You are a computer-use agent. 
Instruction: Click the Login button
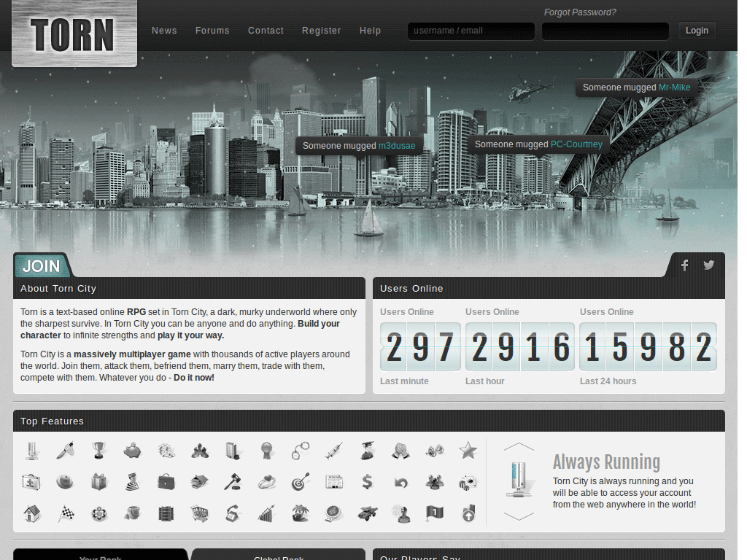pyautogui.click(x=697, y=31)
